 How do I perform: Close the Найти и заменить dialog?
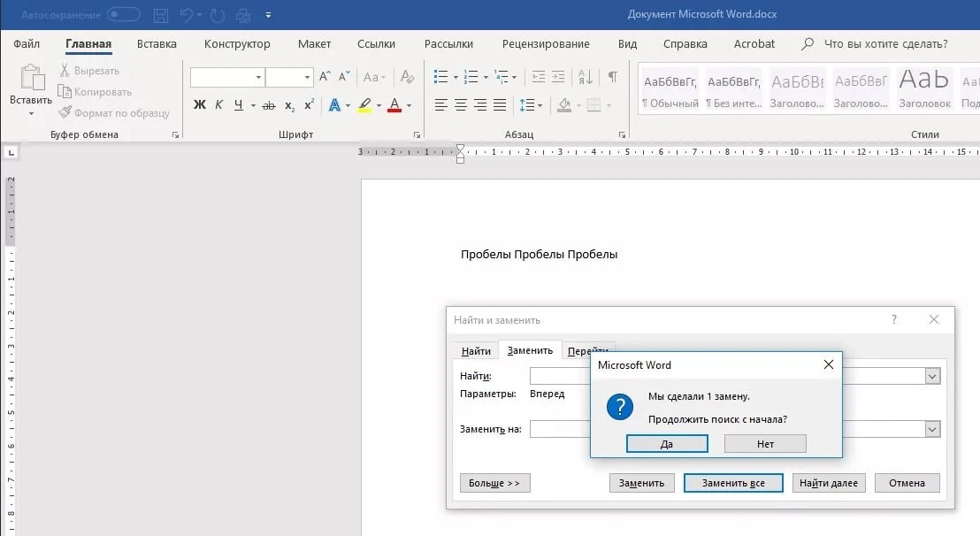[934, 319]
